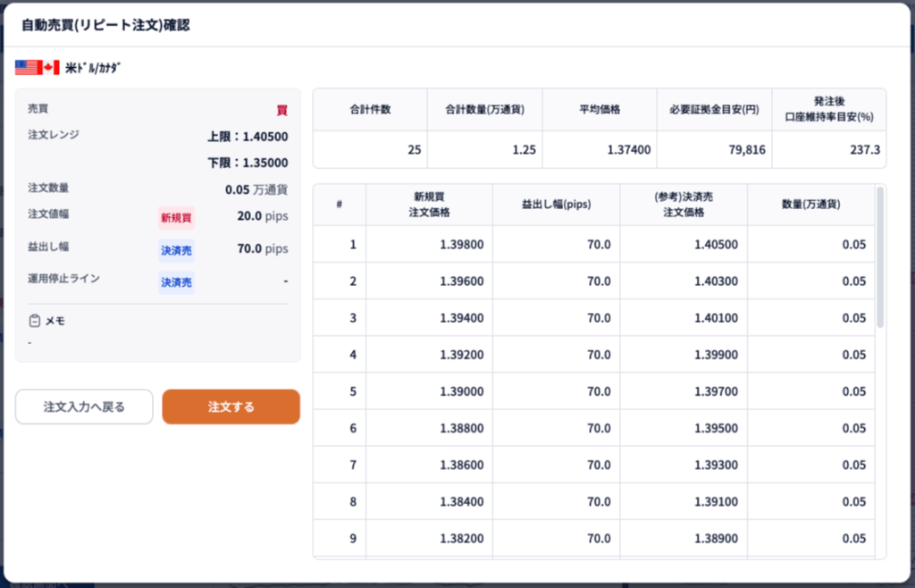Click the Canada flag icon
The image size is (915, 588).
point(51,67)
